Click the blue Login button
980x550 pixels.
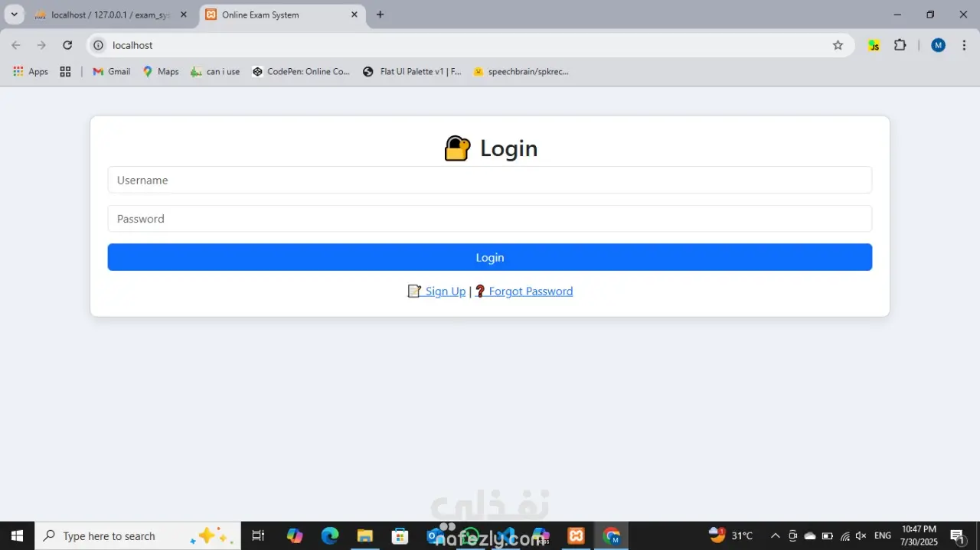coord(489,257)
